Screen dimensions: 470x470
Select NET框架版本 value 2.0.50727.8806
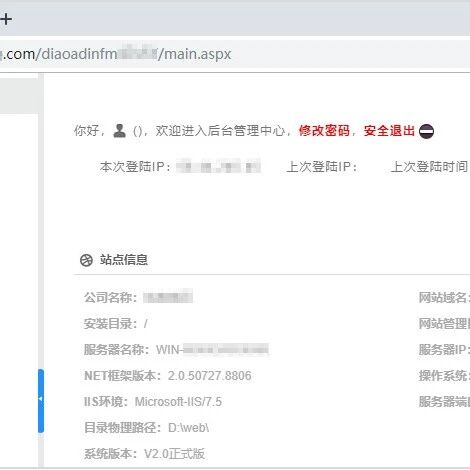[x=209, y=376]
